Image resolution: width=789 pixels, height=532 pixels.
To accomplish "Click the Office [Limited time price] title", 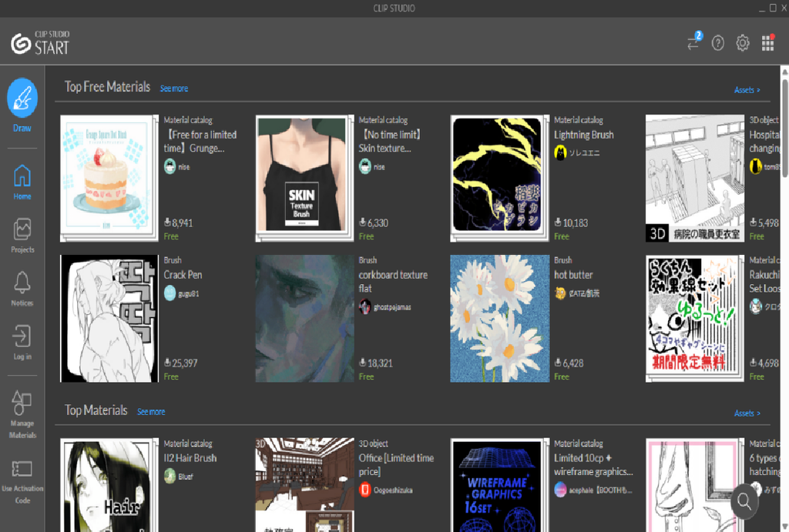I will point(396,464).
